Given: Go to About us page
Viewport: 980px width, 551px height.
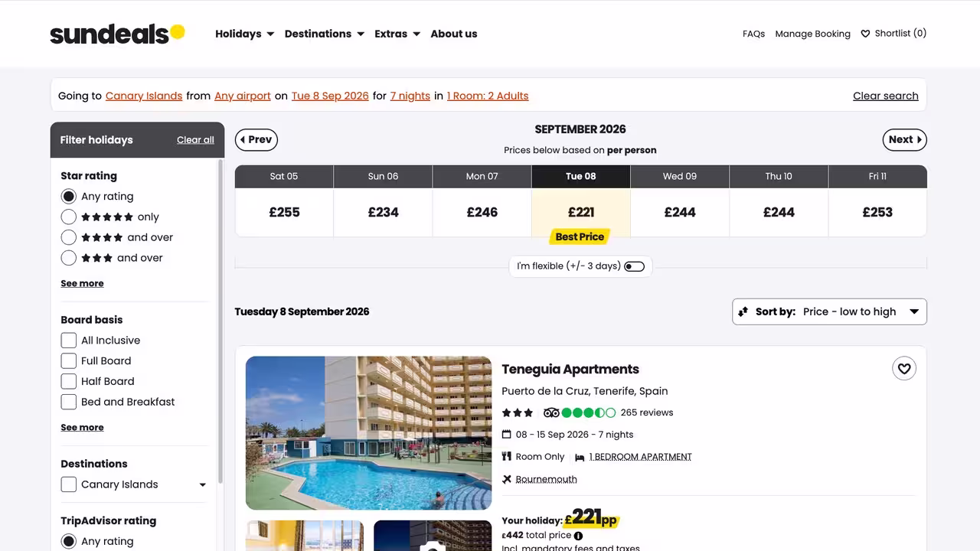Looking at the screenshot, I should click(x=454, y=34).
